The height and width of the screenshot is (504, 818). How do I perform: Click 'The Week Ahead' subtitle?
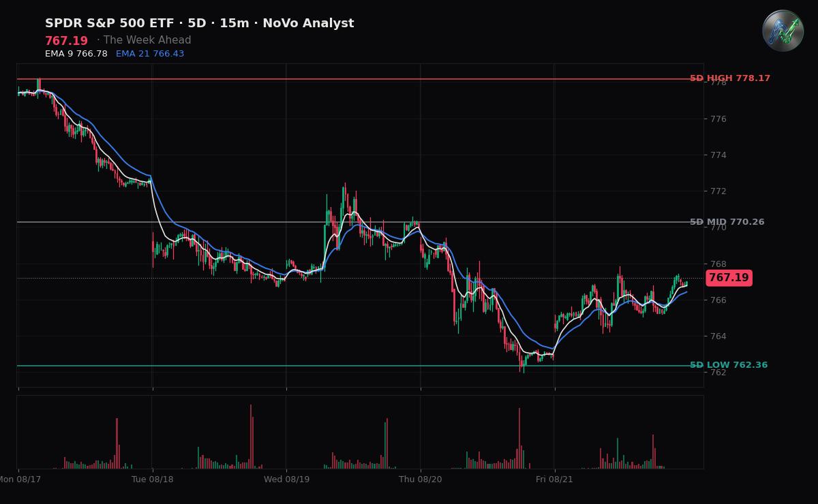148,41
